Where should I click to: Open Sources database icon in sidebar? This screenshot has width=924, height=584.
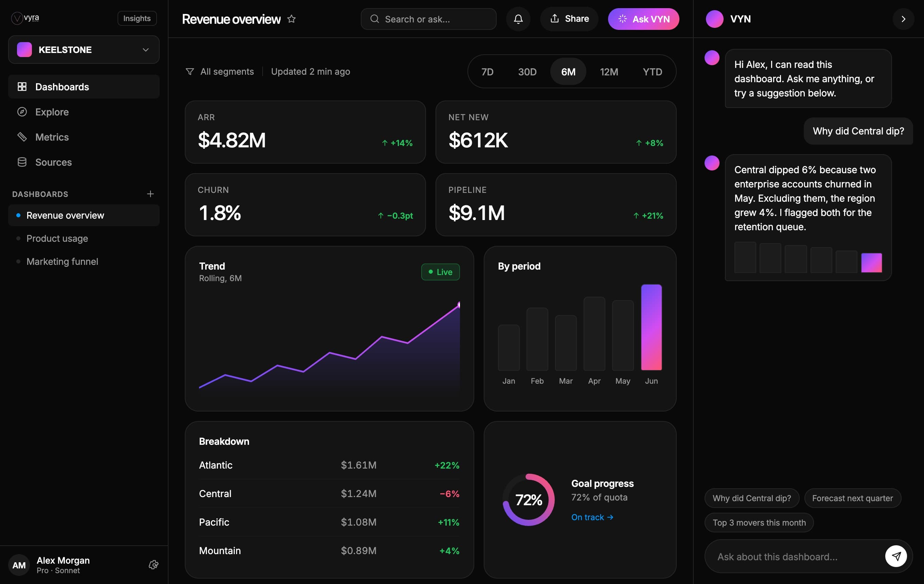(x=22, y=162)
